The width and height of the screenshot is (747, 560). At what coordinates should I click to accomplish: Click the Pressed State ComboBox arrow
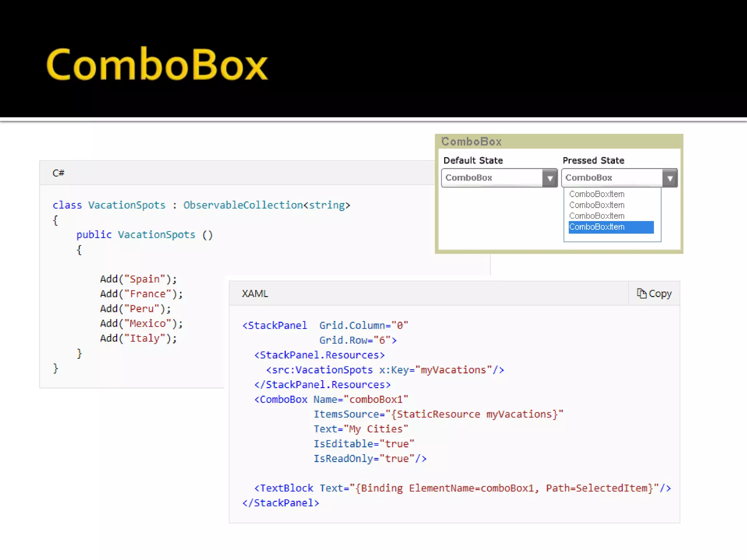pyautogui.click(x=670, y=178)
